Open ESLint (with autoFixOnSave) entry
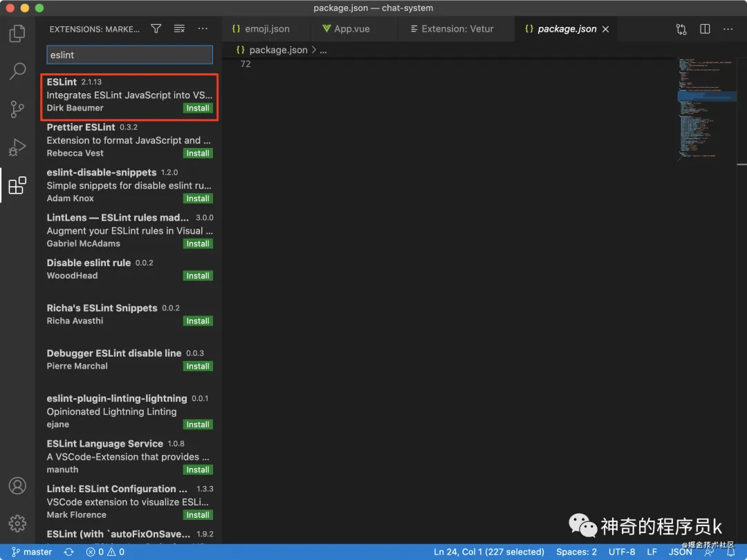 pyautogui.click(x=129, y=534)
